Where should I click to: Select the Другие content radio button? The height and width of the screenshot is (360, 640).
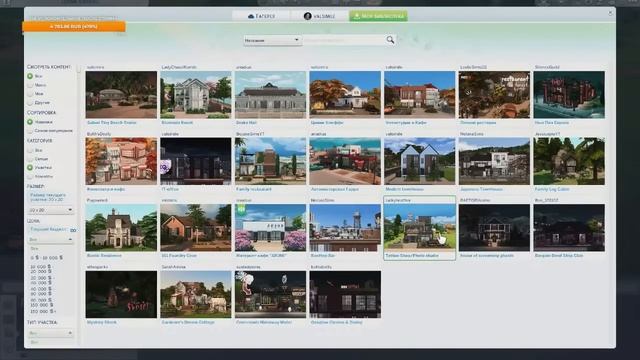(30, 103)
